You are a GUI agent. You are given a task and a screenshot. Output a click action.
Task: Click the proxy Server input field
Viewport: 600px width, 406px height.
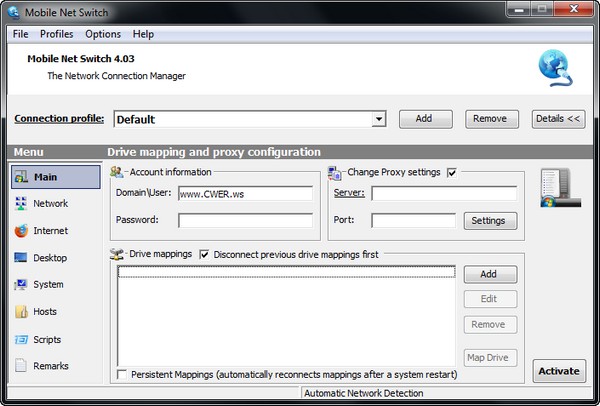444,194
